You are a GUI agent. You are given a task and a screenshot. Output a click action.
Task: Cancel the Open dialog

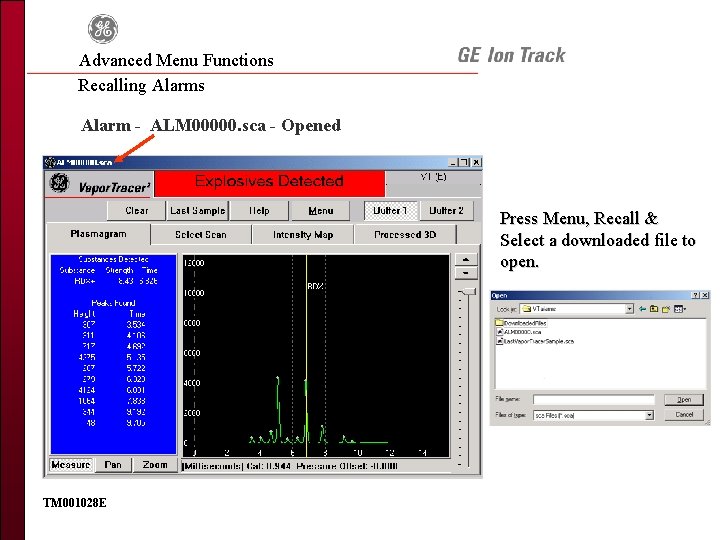684,415
